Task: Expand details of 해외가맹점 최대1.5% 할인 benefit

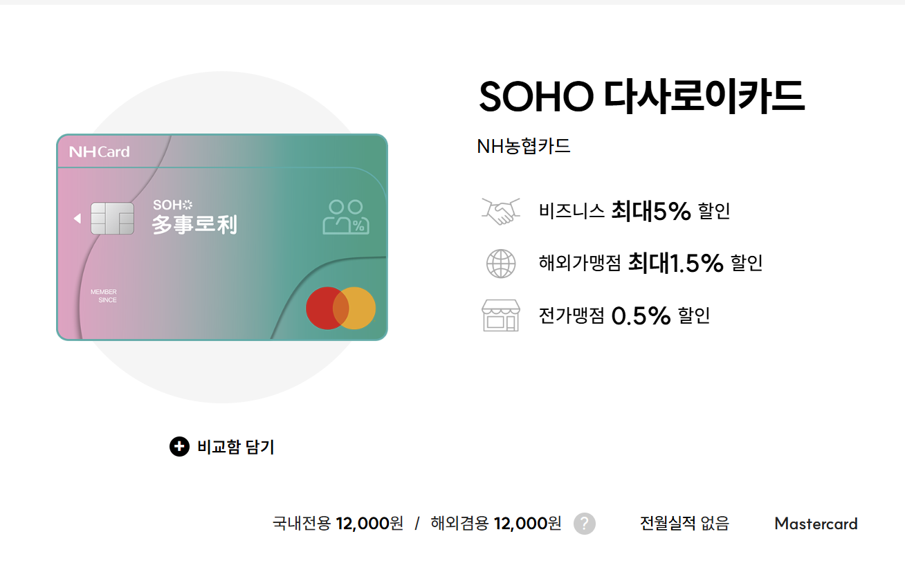Action: click(x=650, y=264)
